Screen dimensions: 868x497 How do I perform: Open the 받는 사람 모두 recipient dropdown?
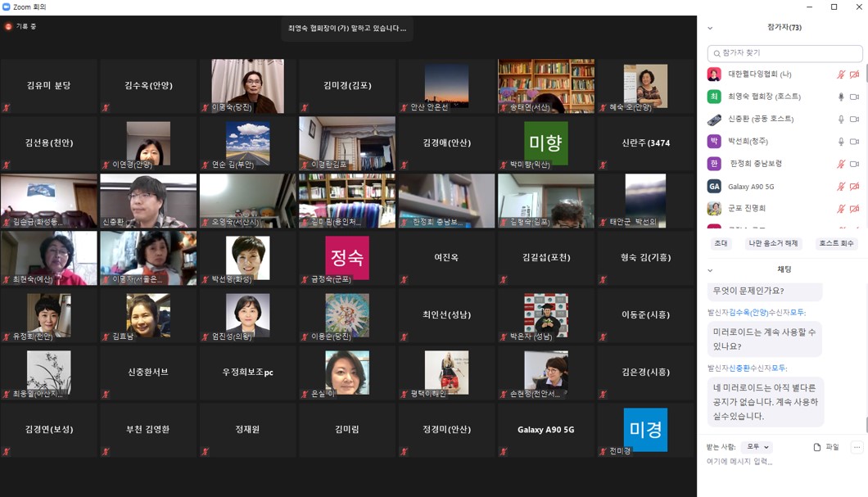tap(756, 447)
